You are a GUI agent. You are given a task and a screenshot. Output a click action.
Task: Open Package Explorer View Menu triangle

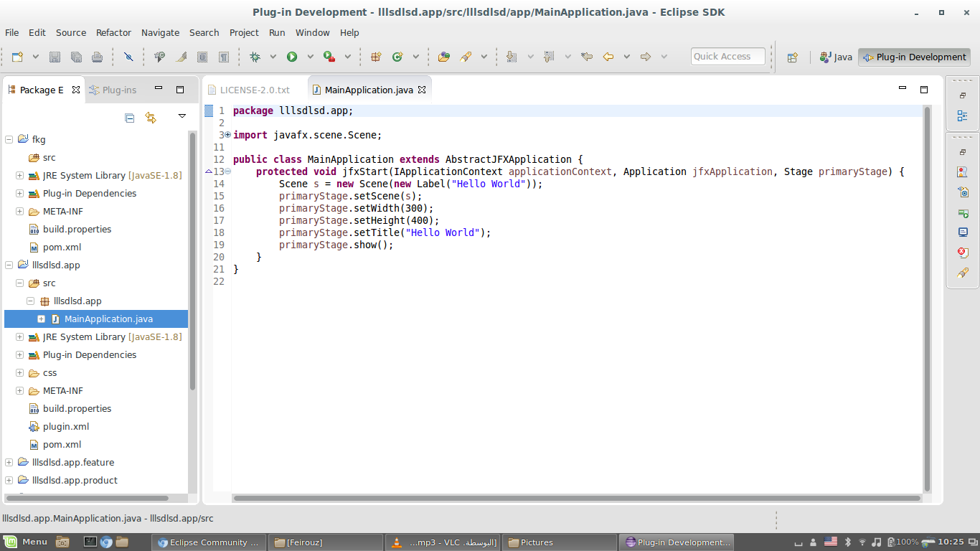tap(182, 116)
